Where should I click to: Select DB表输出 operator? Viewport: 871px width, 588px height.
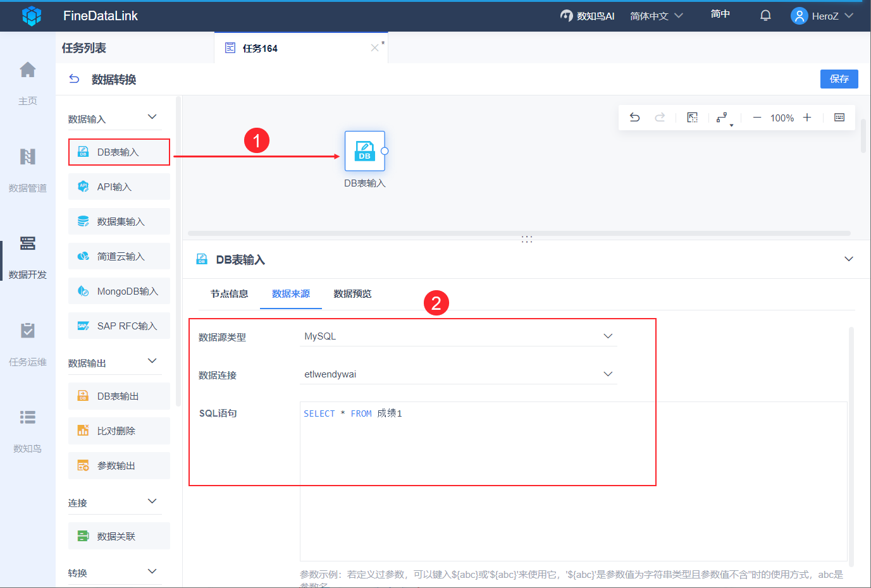click(119, 396)
